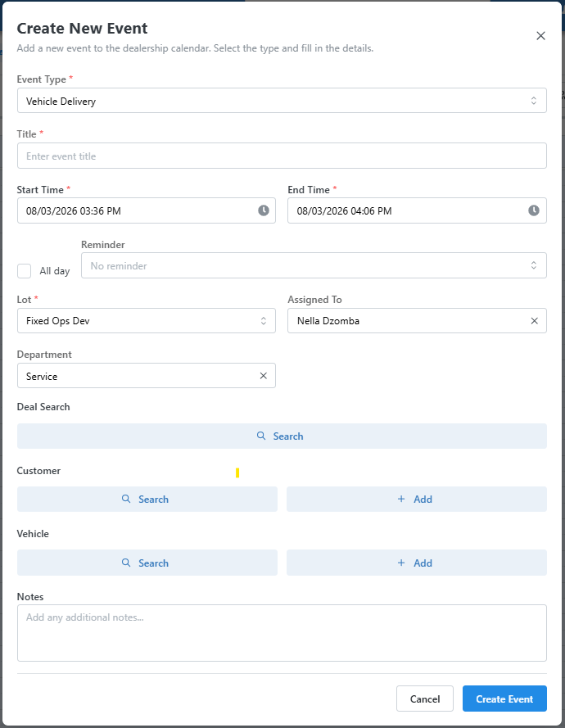Open the Event Type dropdown
Screen dimensions: 565x728
(282, 101)
